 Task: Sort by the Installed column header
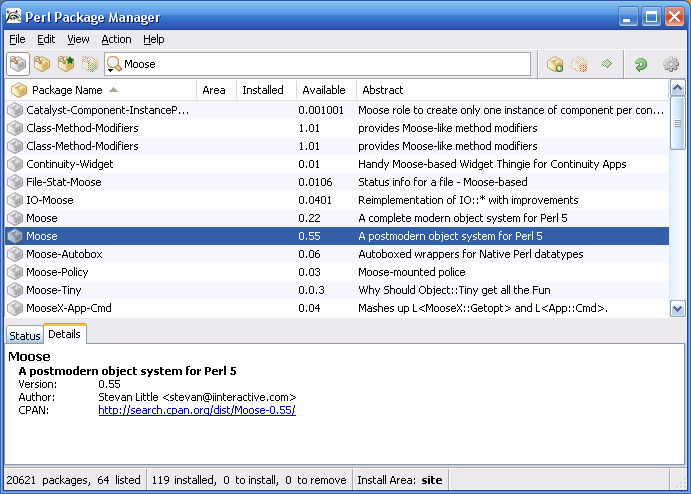click(x=266, y=90)
